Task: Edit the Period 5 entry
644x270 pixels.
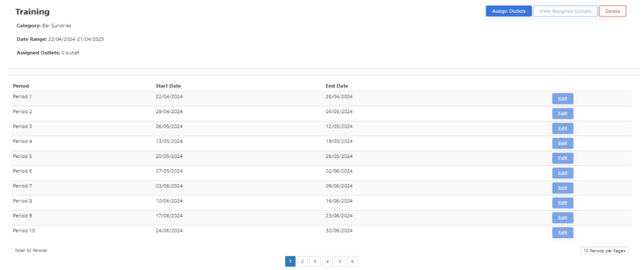Action: (x=562, y=158)
